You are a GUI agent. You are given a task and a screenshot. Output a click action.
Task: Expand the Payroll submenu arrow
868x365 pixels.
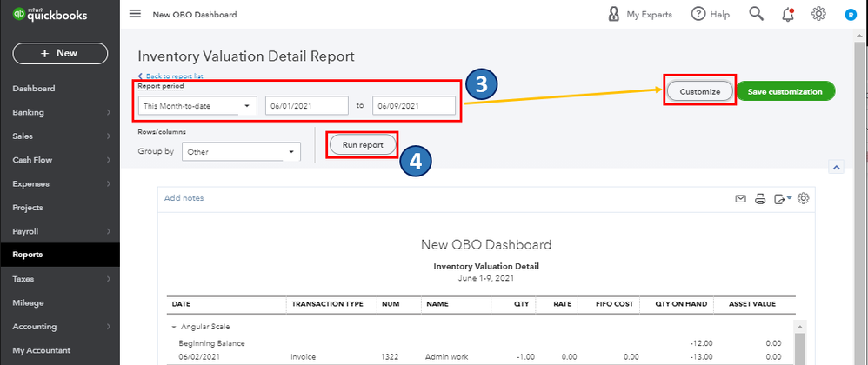coord(109,231)
